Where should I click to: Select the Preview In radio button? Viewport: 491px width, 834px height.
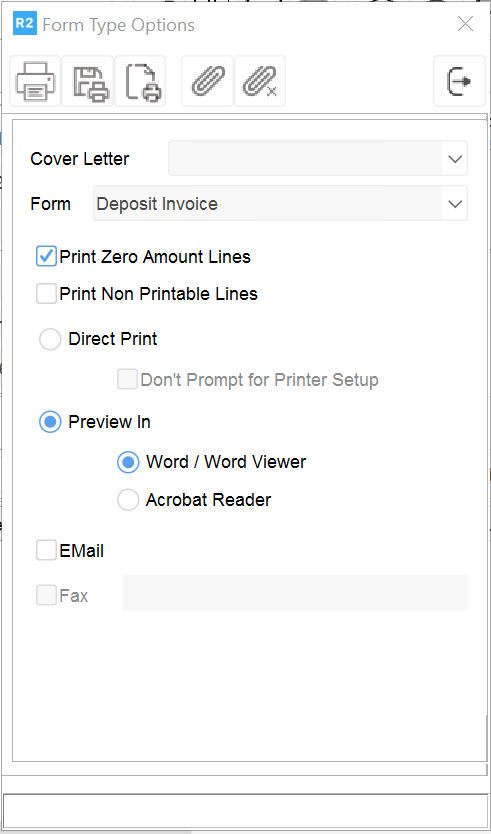click(49, 422)
